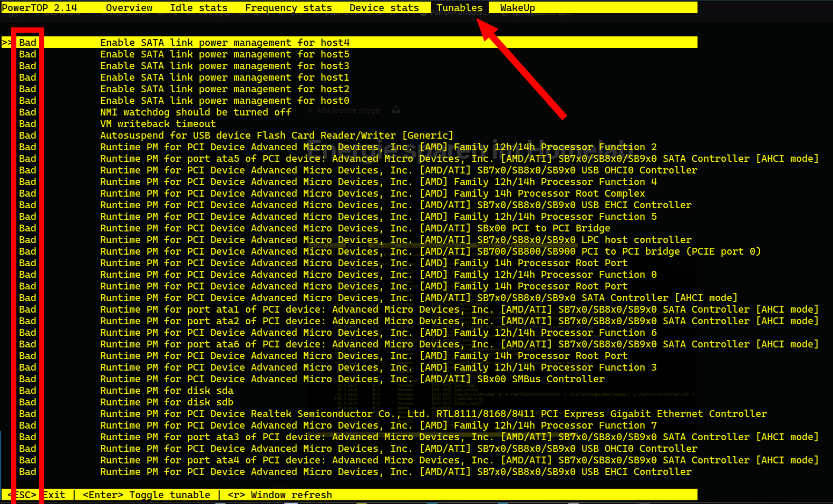The image size is (833, 504).
Task: Select Runtime PM for port ata1
Action: [459, 309]
